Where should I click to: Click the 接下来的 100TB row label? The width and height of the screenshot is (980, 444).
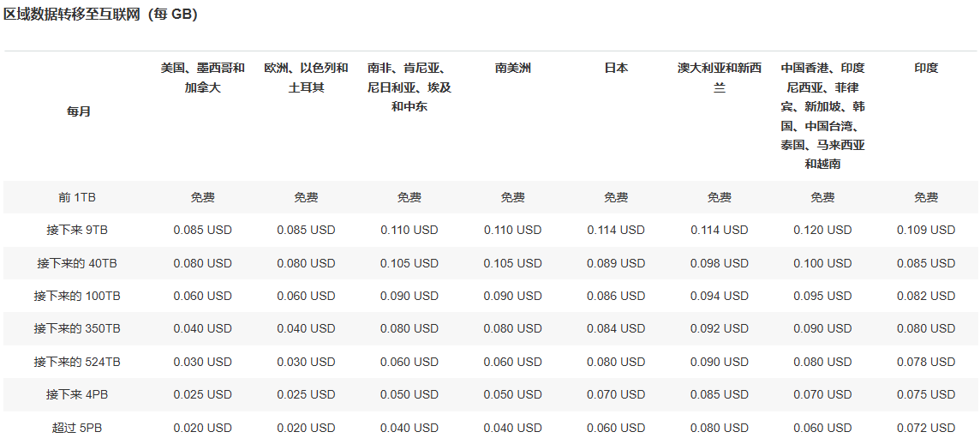coord(77,296)
